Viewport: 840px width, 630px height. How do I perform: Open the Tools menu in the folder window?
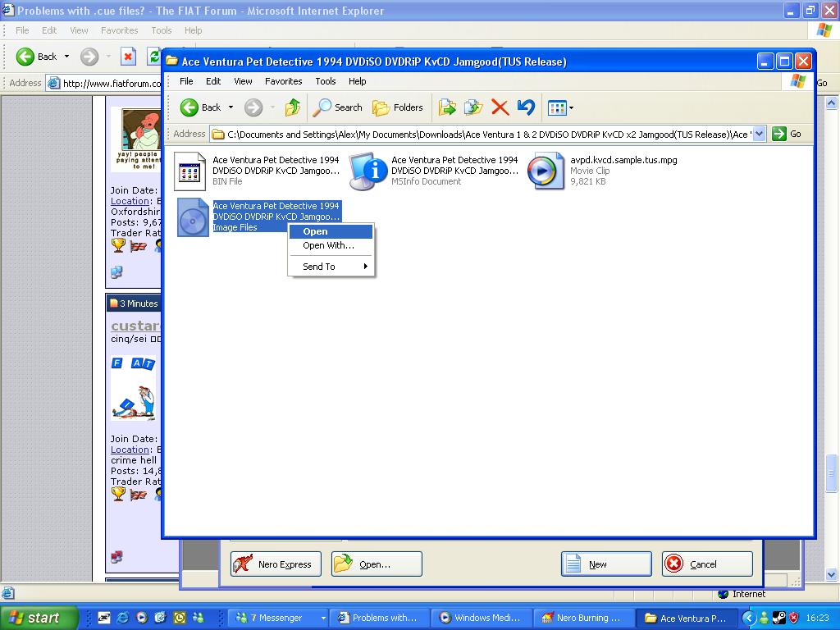tap(325, 81)
